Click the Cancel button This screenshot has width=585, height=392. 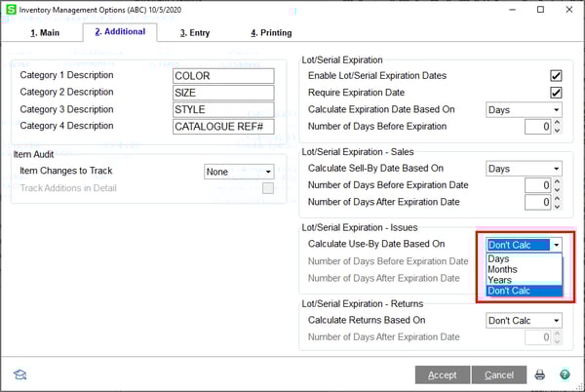[498, 375]
